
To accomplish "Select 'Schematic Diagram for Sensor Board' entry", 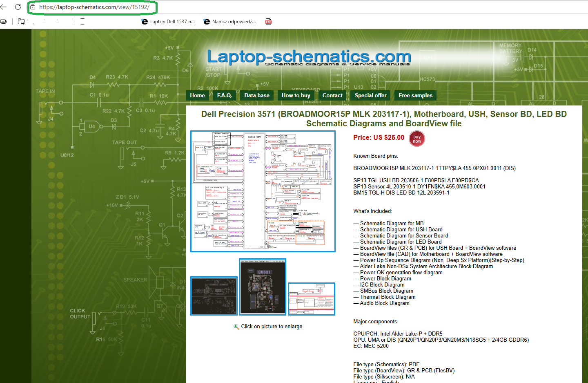I will (x=401, y=236).
